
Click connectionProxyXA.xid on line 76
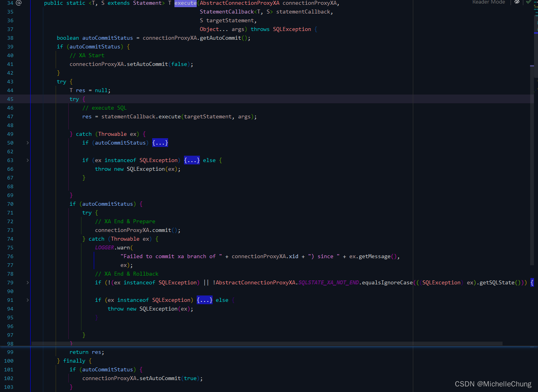(265, 256)
